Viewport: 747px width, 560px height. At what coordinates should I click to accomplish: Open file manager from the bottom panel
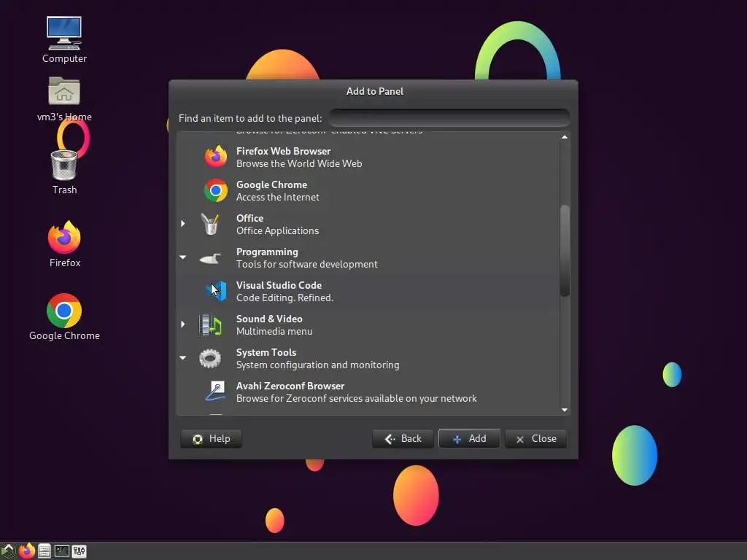pos(44,551)
